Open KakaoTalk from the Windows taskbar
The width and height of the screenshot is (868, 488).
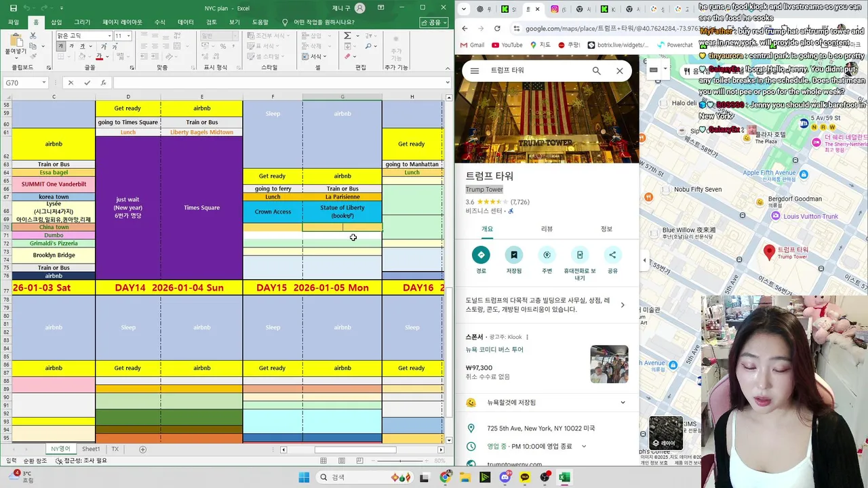[x=525, y=477]
